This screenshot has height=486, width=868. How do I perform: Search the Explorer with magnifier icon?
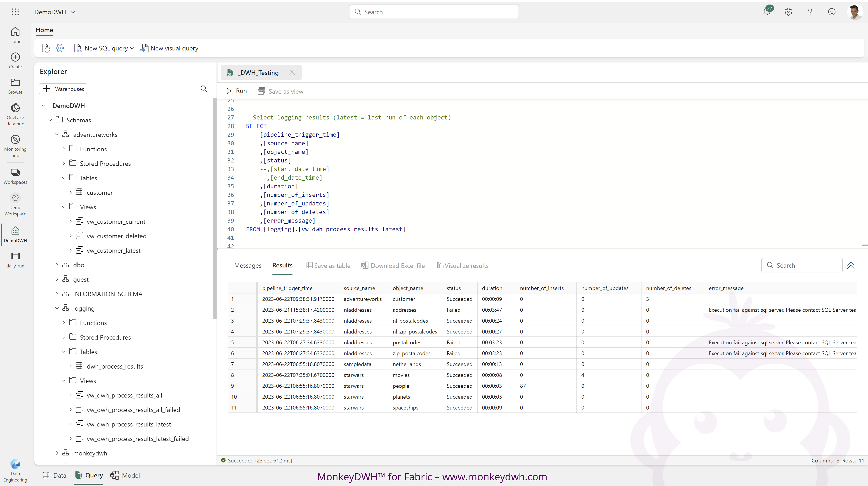(x=204, y=89)
